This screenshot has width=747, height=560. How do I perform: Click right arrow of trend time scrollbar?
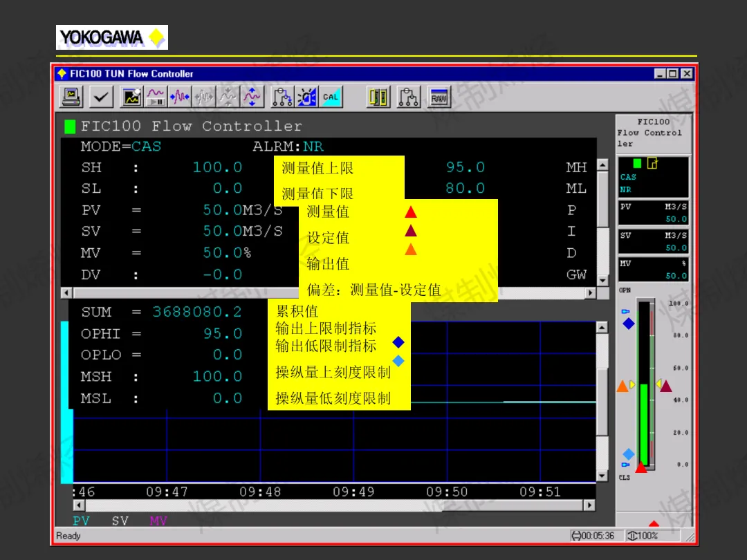(x=590, y=505)
